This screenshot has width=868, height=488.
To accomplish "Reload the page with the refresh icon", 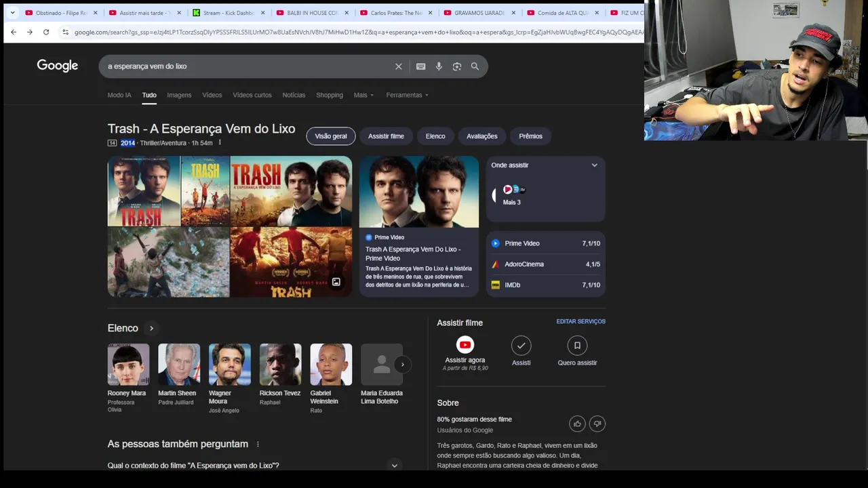I will click(46, 32).
